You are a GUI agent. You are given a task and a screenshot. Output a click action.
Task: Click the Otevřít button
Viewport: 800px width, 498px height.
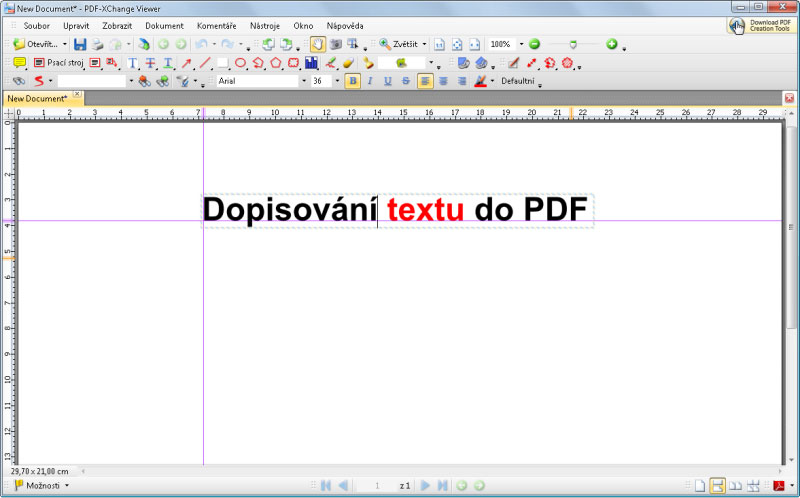point(36,44)
